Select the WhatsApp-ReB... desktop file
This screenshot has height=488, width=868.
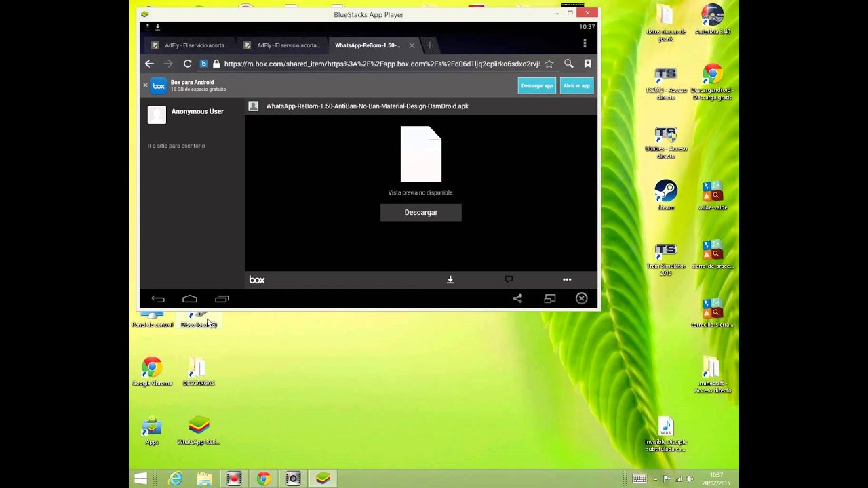coord(199,430)
